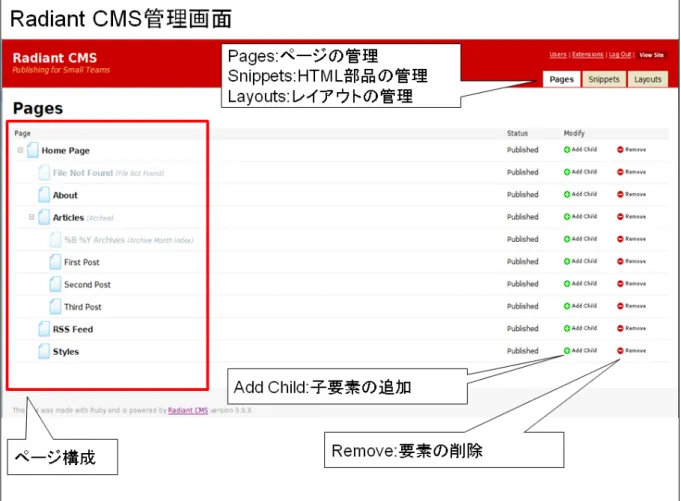Collapse the Articles tree node
Viewport: 681px width, 501px height.
[32, 217]
